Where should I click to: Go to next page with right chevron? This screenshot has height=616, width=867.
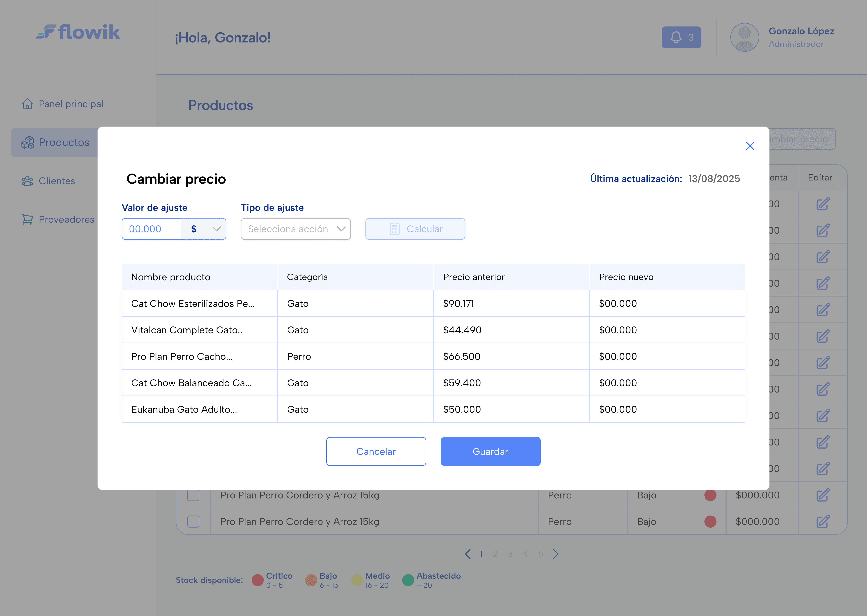point(556,554)
